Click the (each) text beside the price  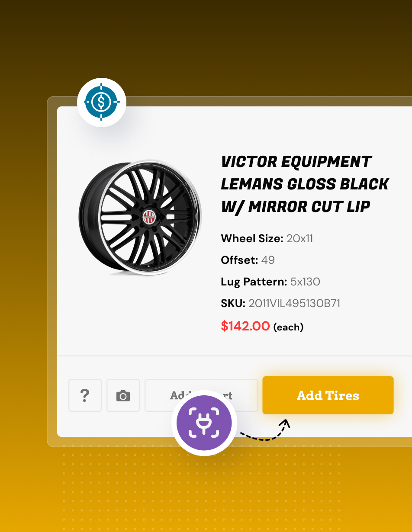tap(288, 327)
